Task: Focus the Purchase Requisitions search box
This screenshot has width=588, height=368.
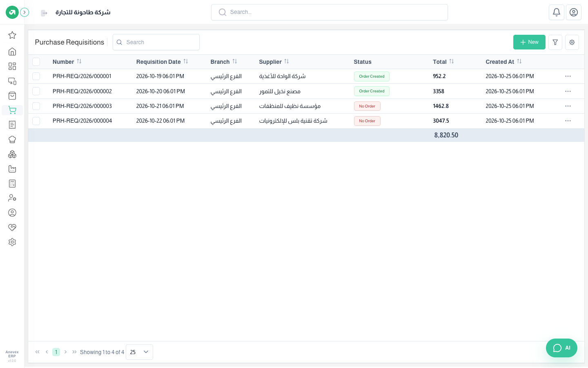Action: click(x=156, y=42)
